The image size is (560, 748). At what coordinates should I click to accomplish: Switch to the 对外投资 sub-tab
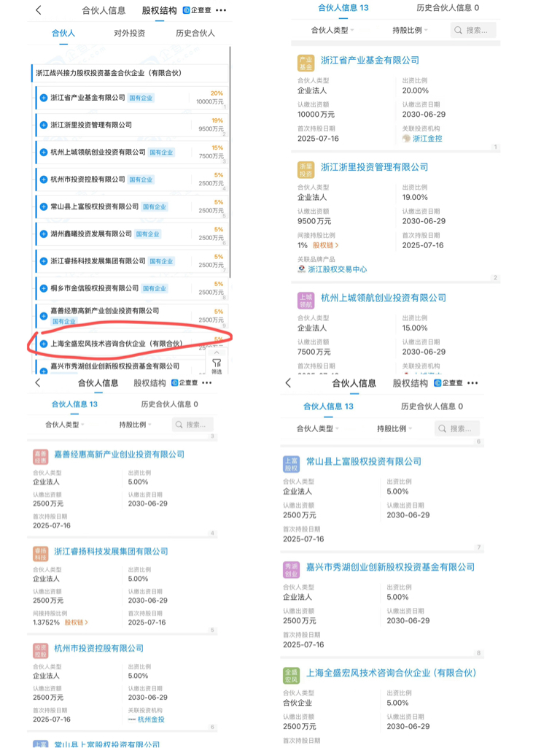coord(129,33)
